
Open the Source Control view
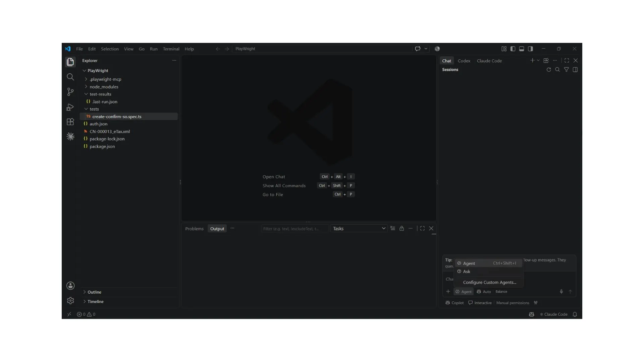pyautogui.click(x=70, y=92)
